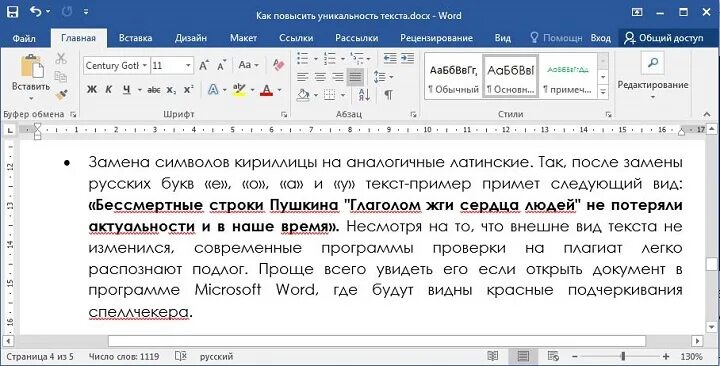Open the font color dropdown arrow

(279, 90)
